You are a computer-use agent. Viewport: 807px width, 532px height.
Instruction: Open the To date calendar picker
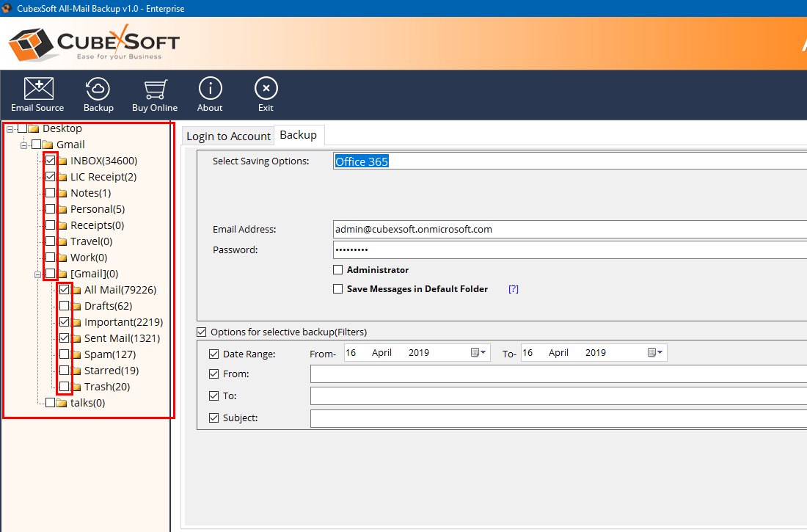pos(654,353)
